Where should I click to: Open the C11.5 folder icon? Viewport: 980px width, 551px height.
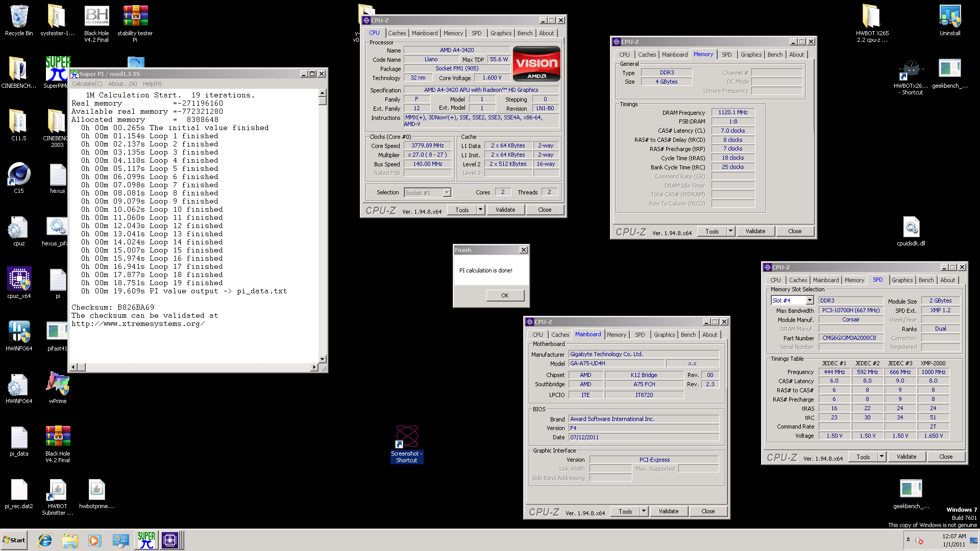click(19, 125)
